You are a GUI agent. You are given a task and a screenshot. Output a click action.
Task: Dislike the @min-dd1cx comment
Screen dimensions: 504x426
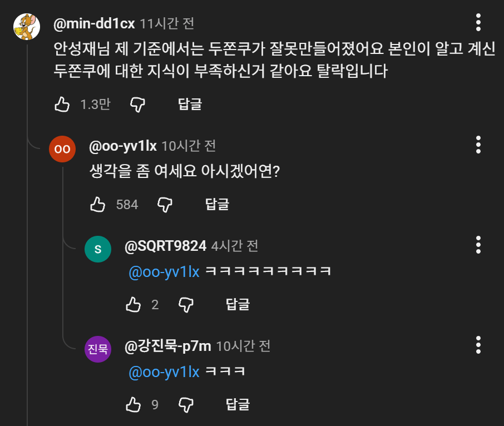[x=137, y=104]
